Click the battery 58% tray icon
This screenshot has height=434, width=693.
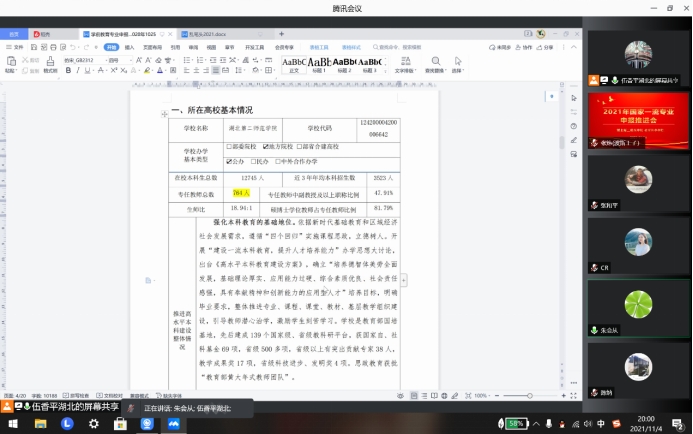click(x=517, y=424)
